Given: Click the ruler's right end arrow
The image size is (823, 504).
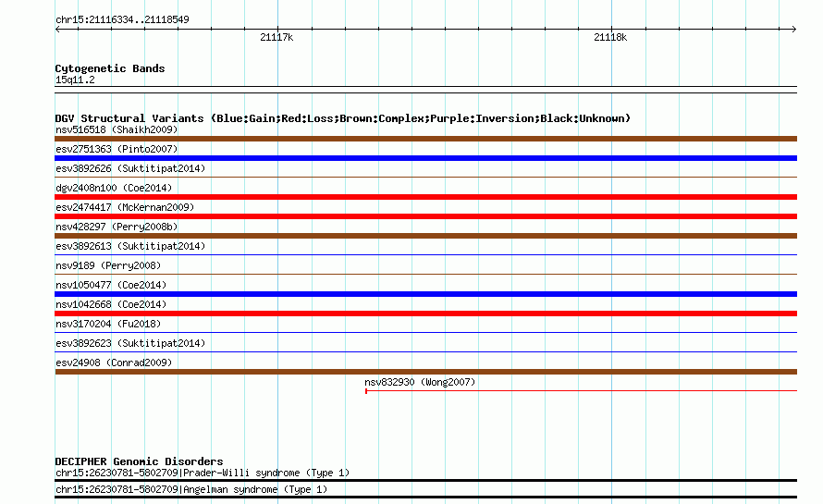Looking at the screenshot, I should pos(794,29).
